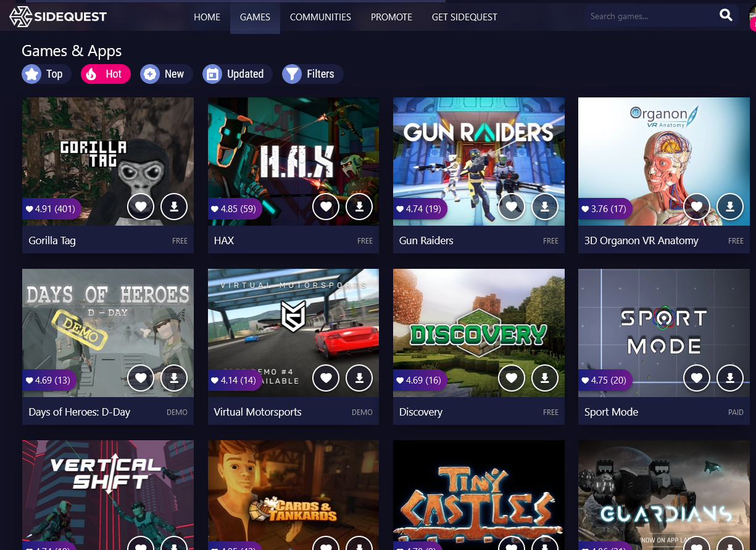Favorite Gorilla Tag with heart icon
This screenshot has width=756, height=550.
coord(141,207)
